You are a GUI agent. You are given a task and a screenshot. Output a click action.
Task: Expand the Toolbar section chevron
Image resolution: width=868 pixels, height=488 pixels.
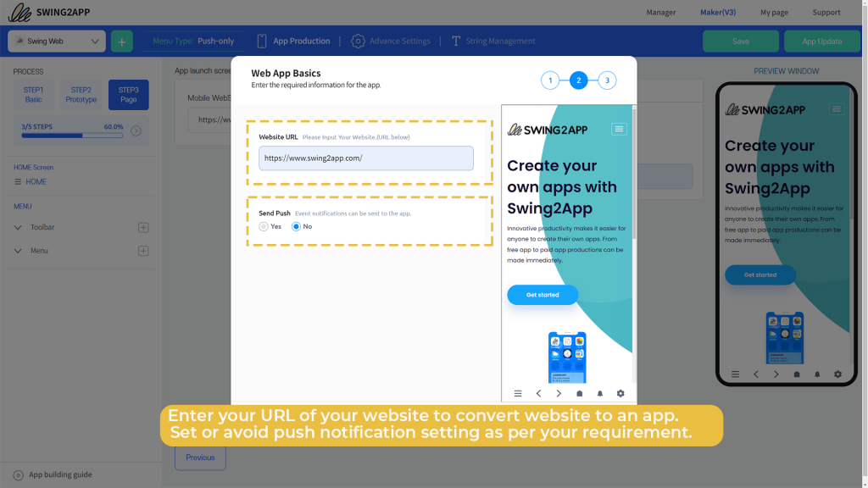coord(18,227)
